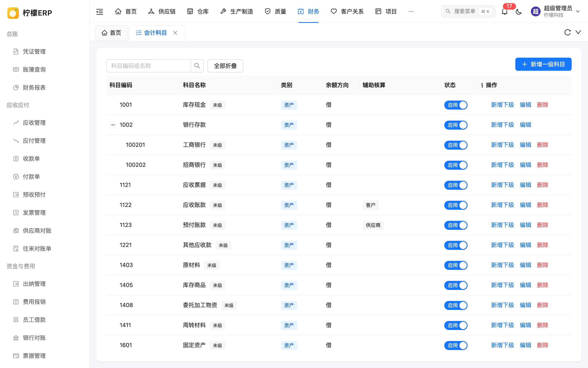The height and width of the screenshot is (368, 588).
Task: Open the notifications bell icon
Action: (505, 11)
